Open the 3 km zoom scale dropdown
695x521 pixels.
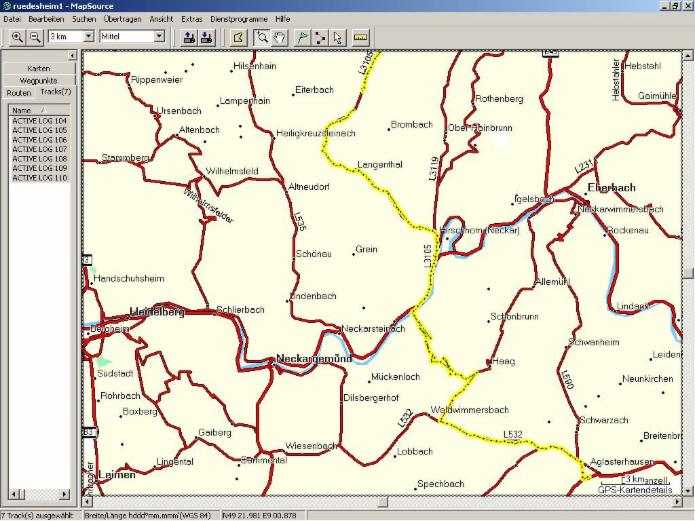[89, 37]
